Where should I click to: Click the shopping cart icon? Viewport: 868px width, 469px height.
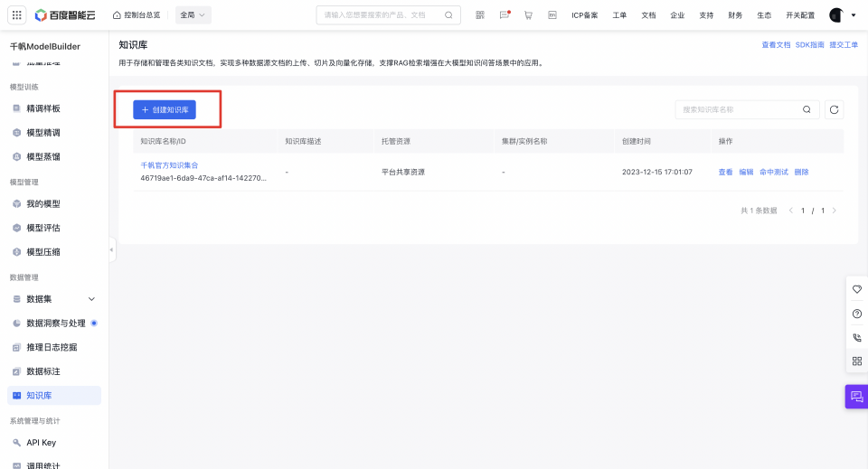pos(528,15)
